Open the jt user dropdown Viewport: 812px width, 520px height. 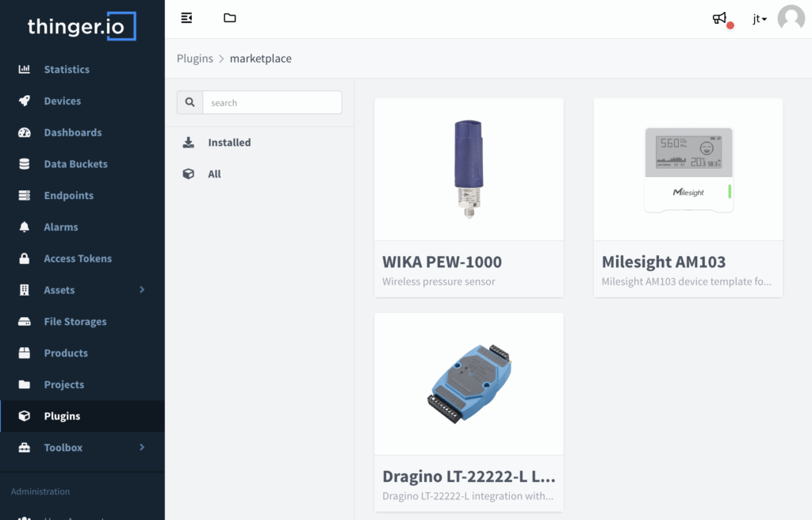pyautogui.click(x=760, y=19)
